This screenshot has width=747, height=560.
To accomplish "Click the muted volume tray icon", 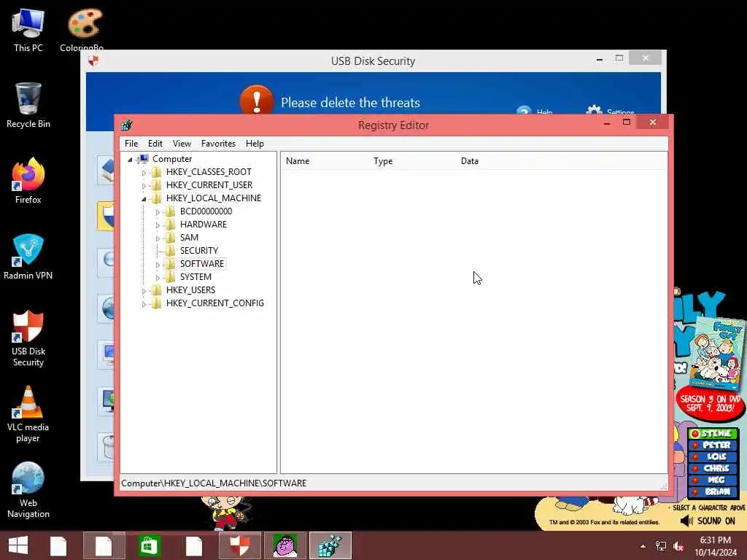I will coord(678,546).
